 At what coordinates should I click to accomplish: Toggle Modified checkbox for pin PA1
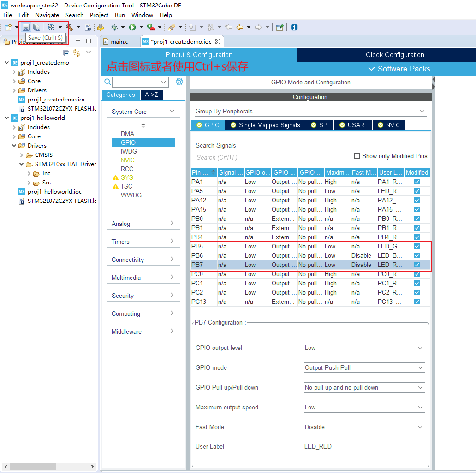click(x=417, y=182)
